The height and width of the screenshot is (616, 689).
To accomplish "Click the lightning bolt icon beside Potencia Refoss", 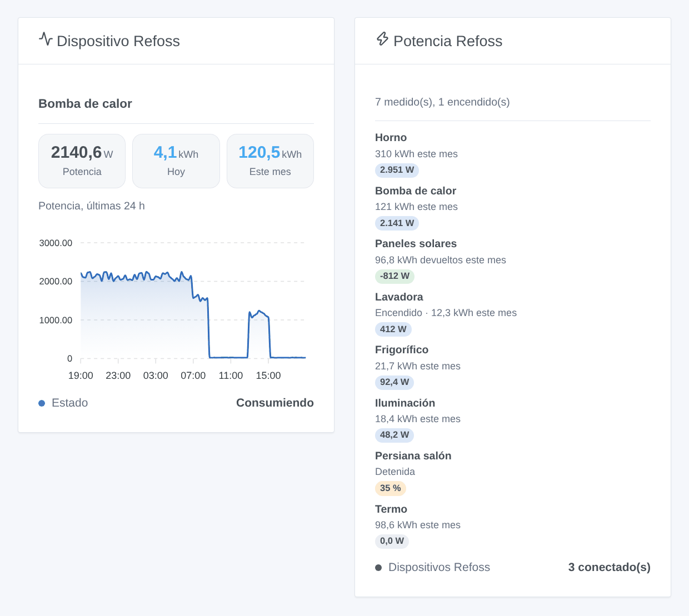I will point(382,39).
